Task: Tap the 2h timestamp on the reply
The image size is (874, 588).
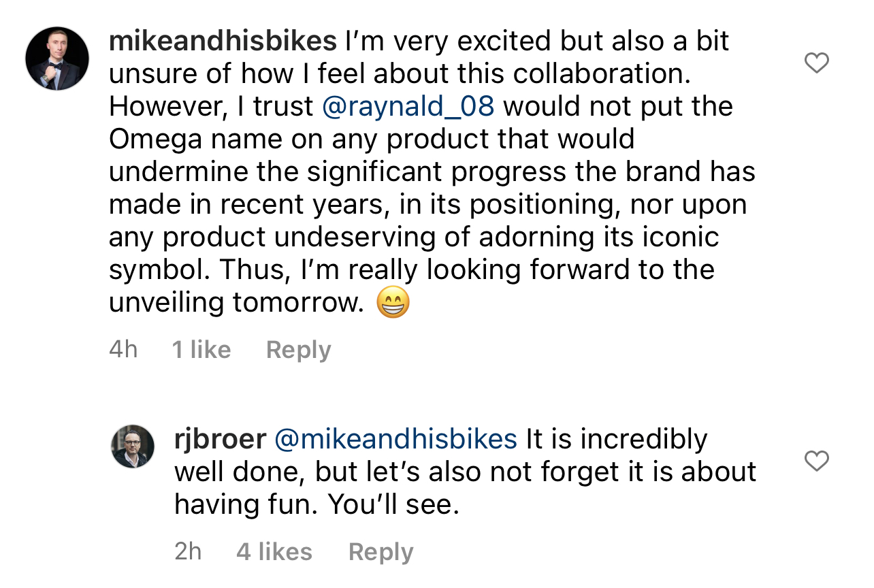Action: coord(188,552)
